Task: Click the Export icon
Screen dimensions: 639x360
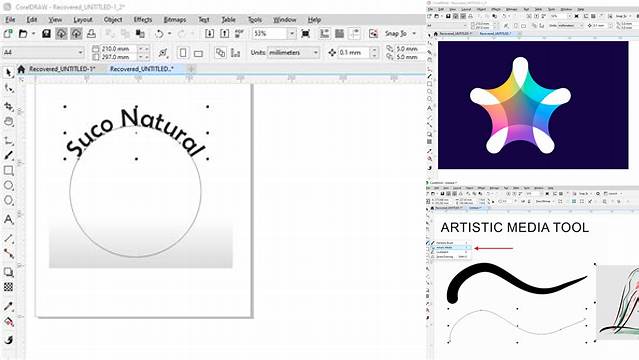Action: [224, 33]
